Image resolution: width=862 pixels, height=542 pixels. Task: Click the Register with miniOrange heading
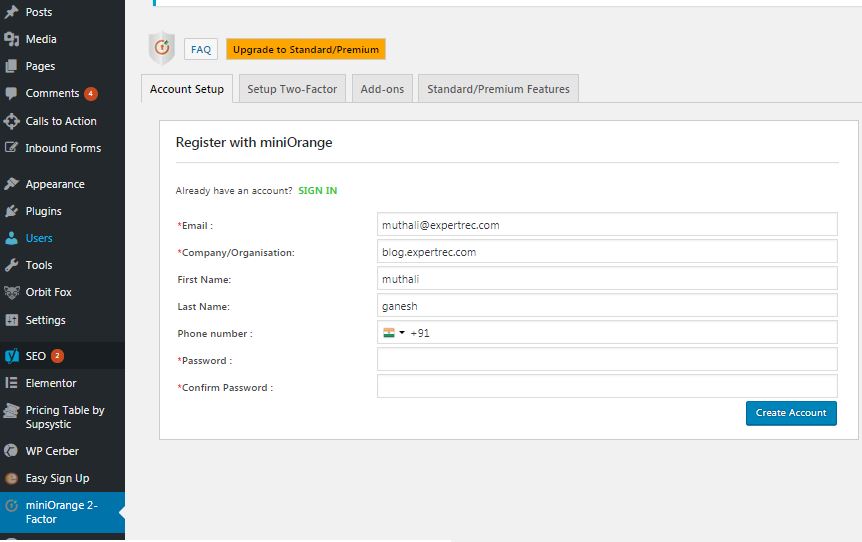[254, 142]
